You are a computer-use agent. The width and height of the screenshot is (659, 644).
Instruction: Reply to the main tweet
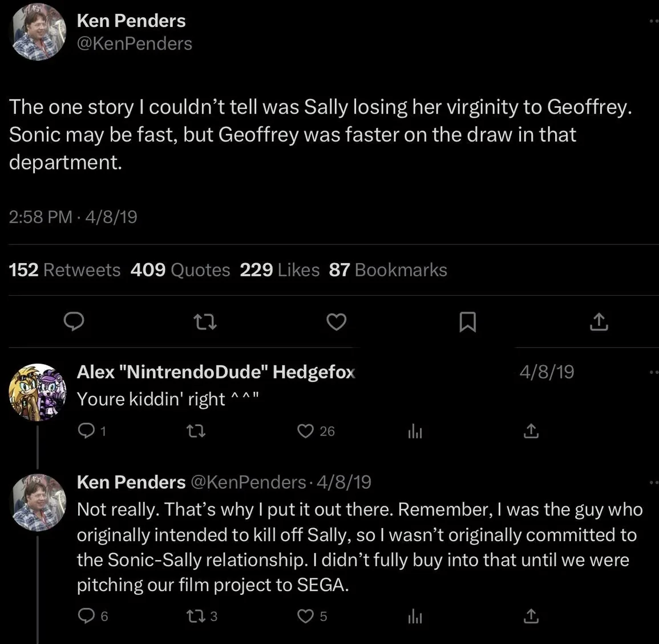(x=74, y=322)
